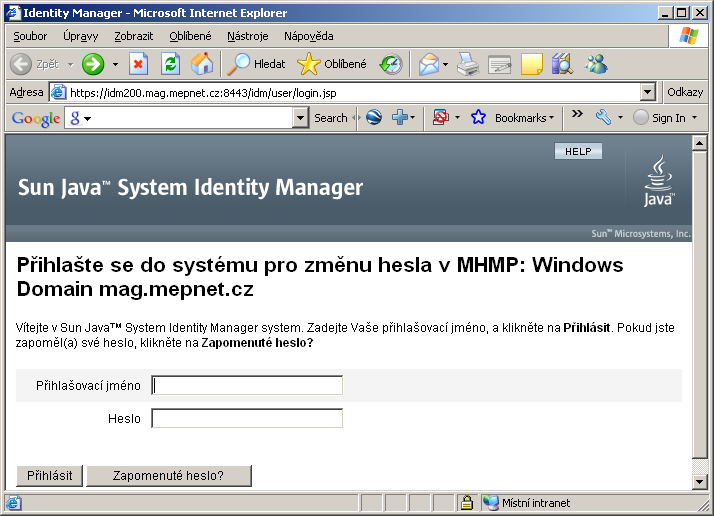
Task: Open popup blocker dropdown arrow
Action: point(458,118)
